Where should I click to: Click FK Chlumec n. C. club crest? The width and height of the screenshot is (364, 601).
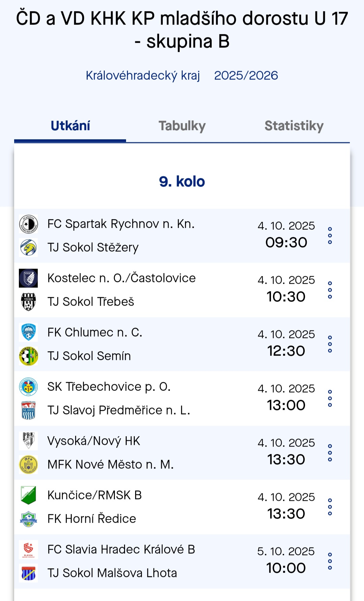[29, 332]
